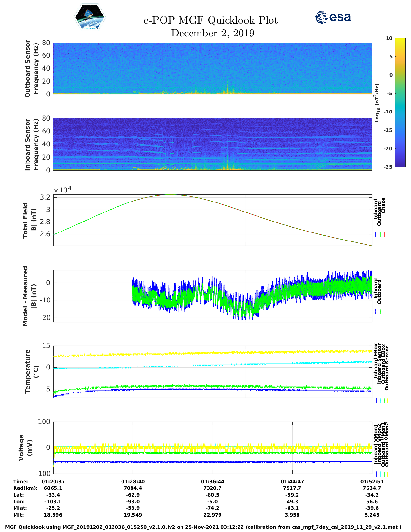The image size is (411, 532).
Task: Click the yellow temperature trace near 13 °C
Action: pyautogui.click(x=212, y=353)
